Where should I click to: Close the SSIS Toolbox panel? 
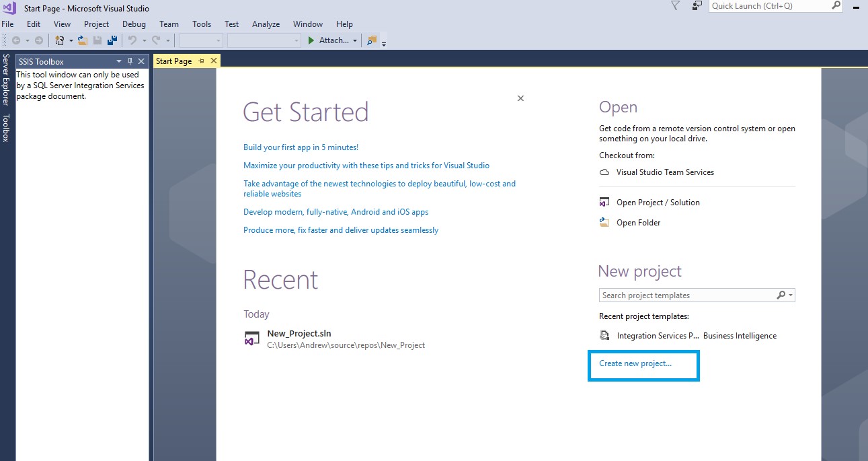(141, 61)
